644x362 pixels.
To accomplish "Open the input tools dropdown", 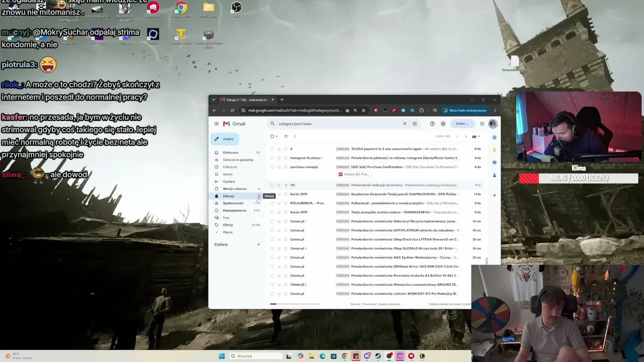I will 475,136.
